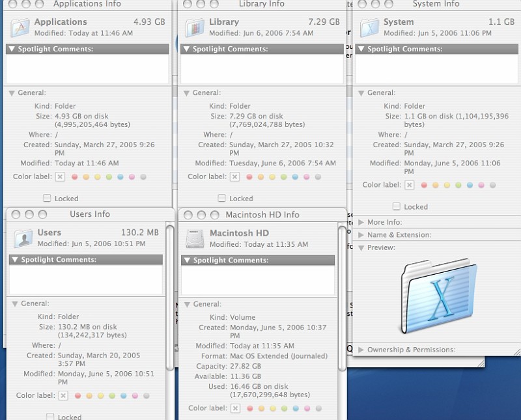Image resolution: width=521 pixels, height=420 pixels.
Task: Click the Users Info window title
Action: [x=90, y=214]
